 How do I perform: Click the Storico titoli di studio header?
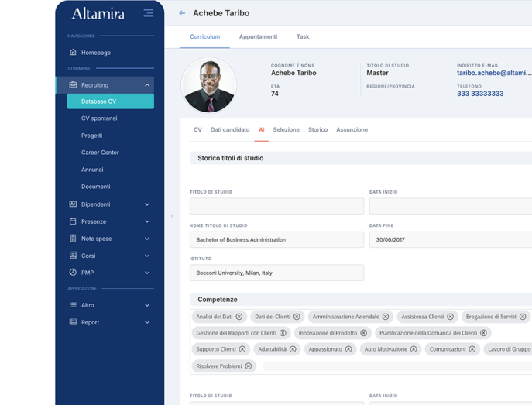(361, 158)
